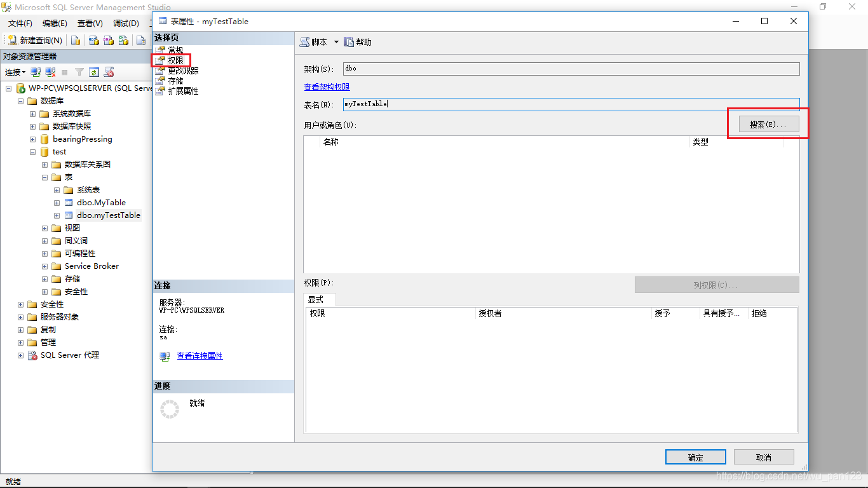Expand the 数据库快照 folder
Image resolution: width=868 pixels, height=488 pixels.
click(x=32, y=126)
